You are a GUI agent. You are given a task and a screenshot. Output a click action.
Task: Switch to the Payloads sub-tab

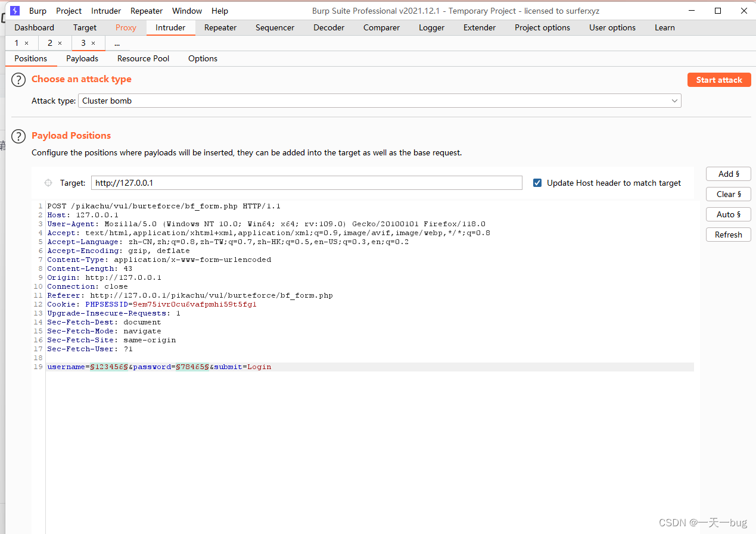point(82,58)
